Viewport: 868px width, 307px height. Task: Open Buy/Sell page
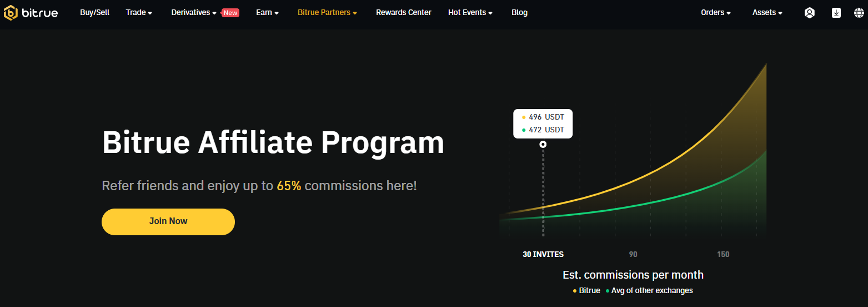95,12
